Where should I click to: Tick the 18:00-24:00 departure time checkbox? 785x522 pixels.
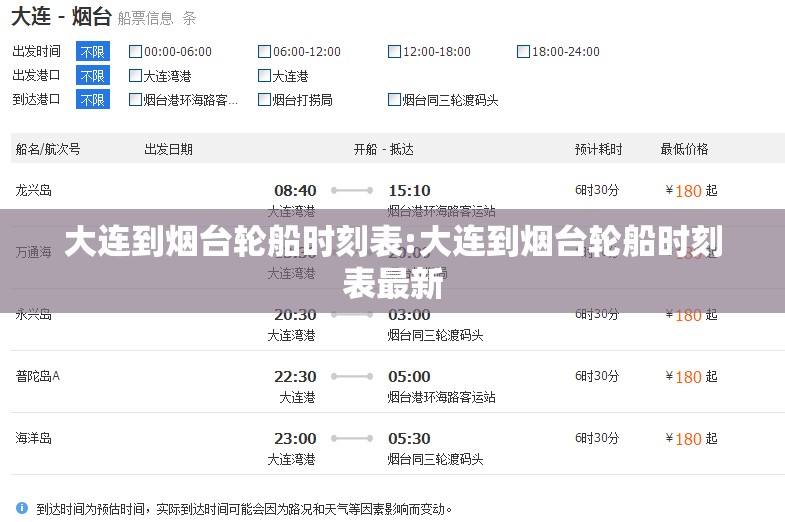coord(523,52)
